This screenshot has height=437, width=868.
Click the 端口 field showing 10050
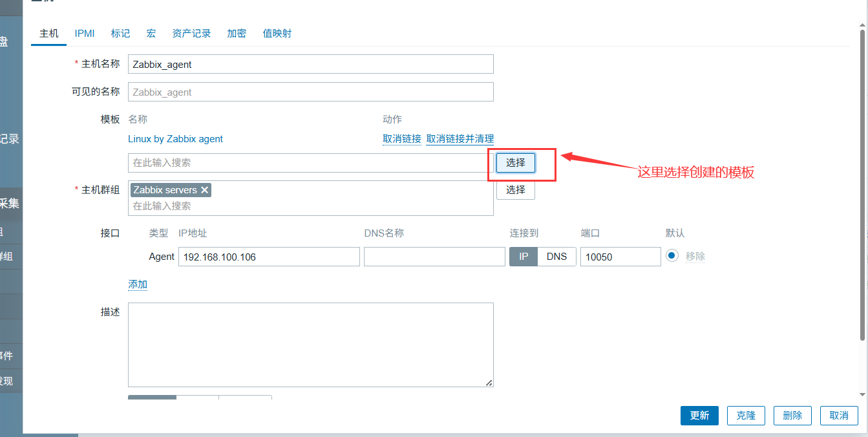click(x=620, y=257)
